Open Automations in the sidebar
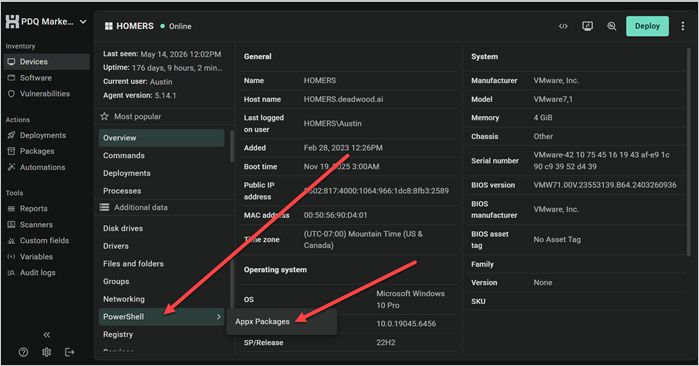The image size is (699, 366). [x=42, y=167]
